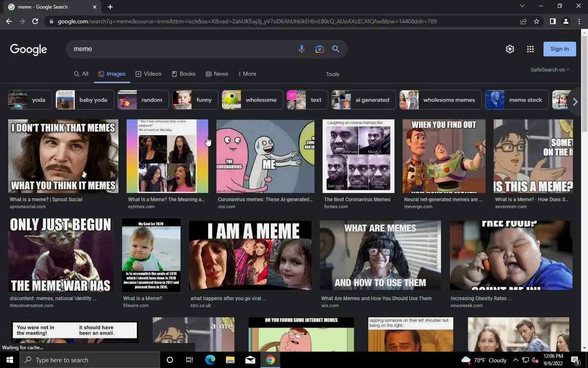Launch Microsoft Edge from taskbar
This screenshot has width=588, height=368.
[x=210, y=360]
